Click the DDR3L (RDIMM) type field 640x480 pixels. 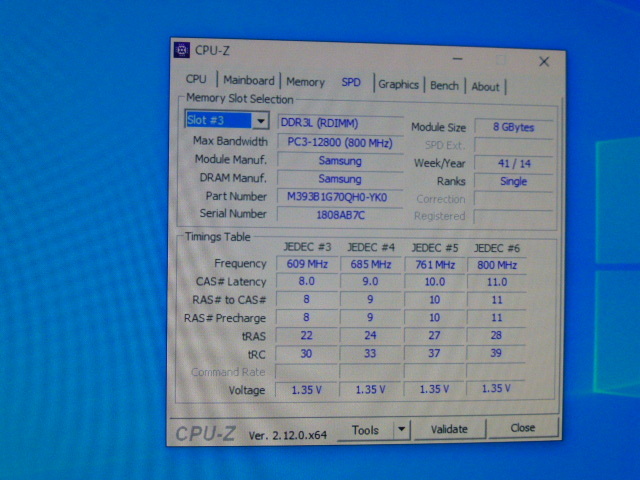pyautogui.click(x=340, y=123)
